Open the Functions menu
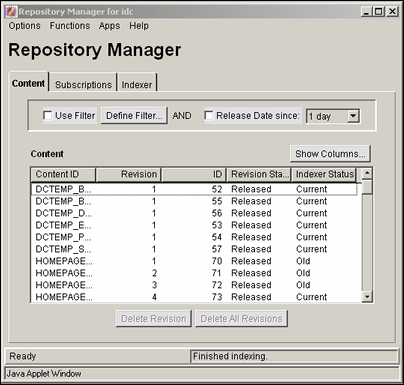The image size is (404, 385). [70, 26]
